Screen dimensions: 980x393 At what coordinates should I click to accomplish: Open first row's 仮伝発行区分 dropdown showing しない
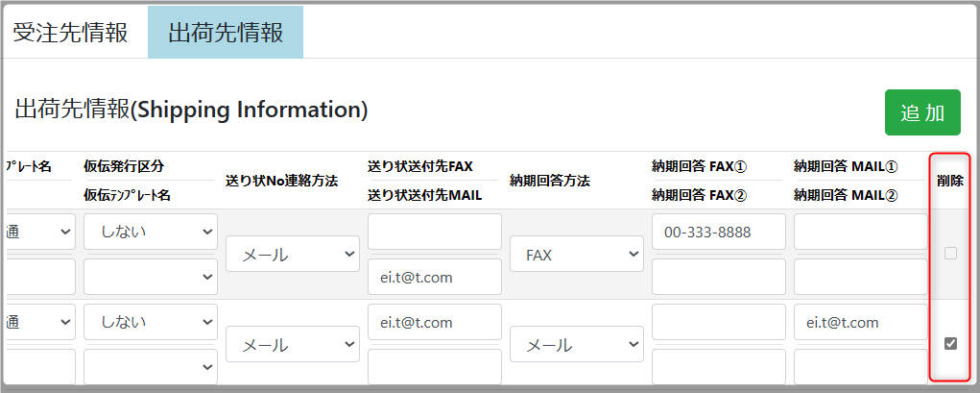[x=150, y=232]
